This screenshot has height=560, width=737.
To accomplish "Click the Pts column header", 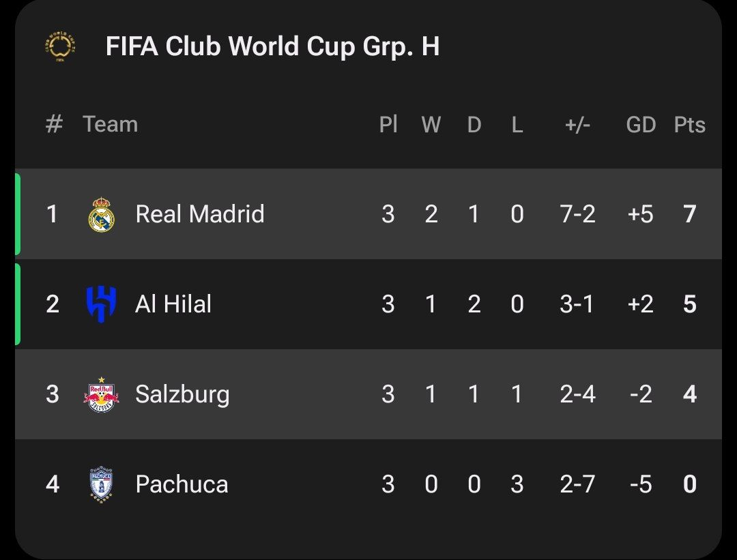I will click(689, 125).
